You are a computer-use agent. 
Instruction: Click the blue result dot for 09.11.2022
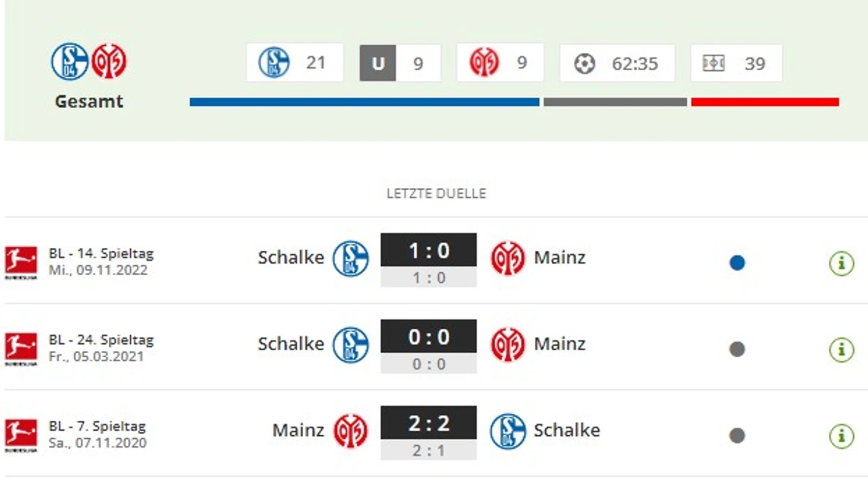click(737, 263)
